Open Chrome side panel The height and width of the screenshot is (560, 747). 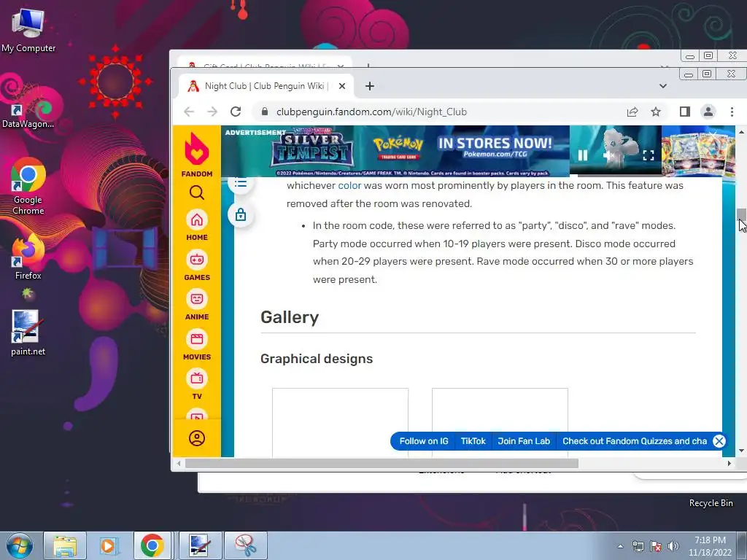coord(684,112)
